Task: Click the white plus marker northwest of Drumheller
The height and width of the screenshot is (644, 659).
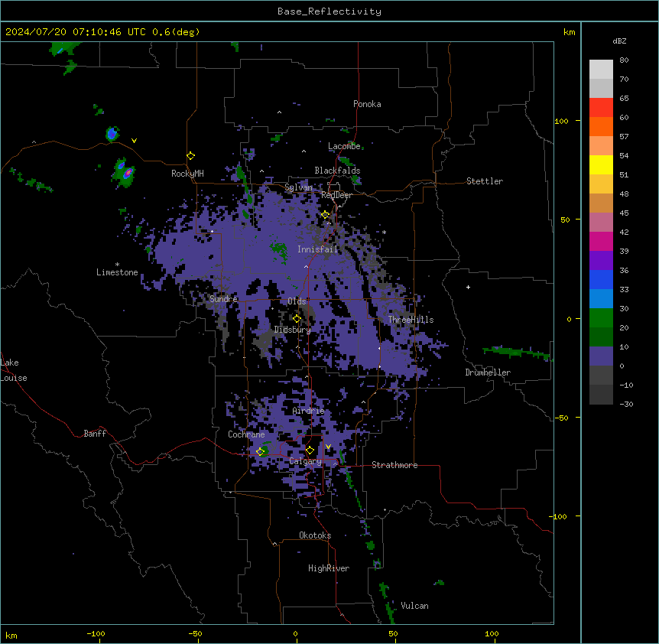Action: point(468,287)
